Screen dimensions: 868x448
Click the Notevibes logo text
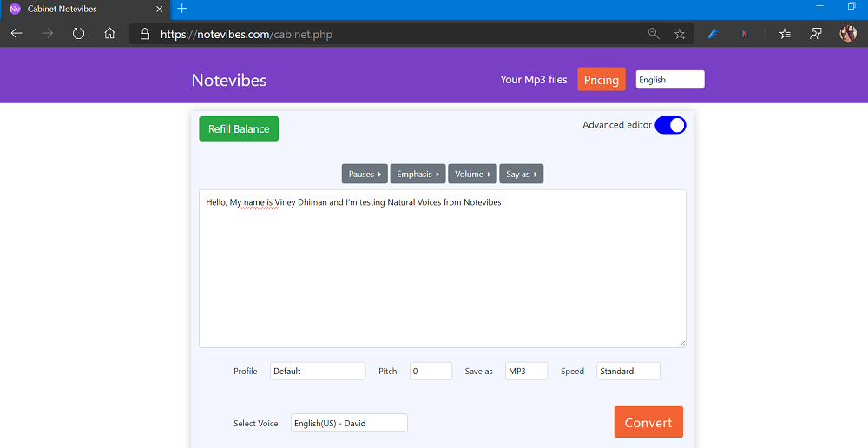tap(228, 80)
